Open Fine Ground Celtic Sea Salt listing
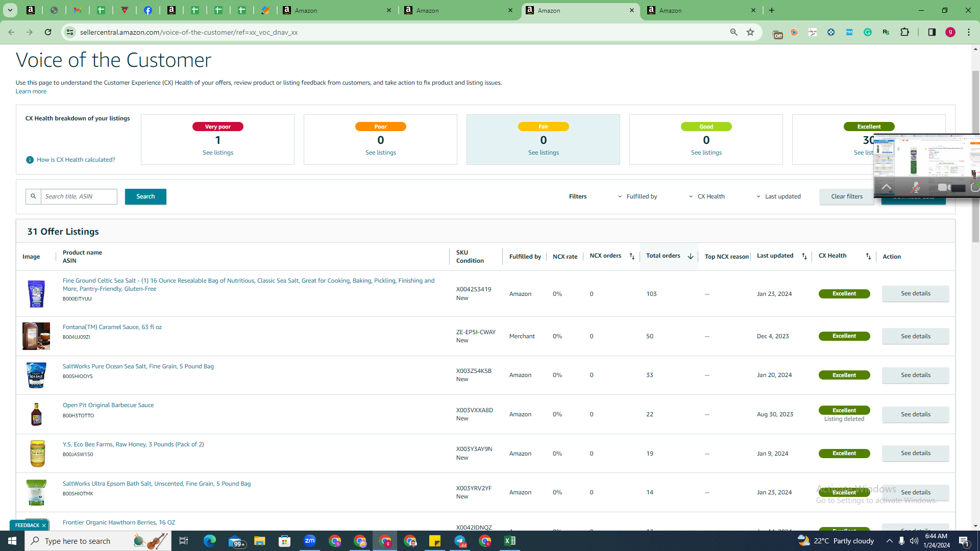The width and height of the screenshot is (980, 551). [249, 285]
